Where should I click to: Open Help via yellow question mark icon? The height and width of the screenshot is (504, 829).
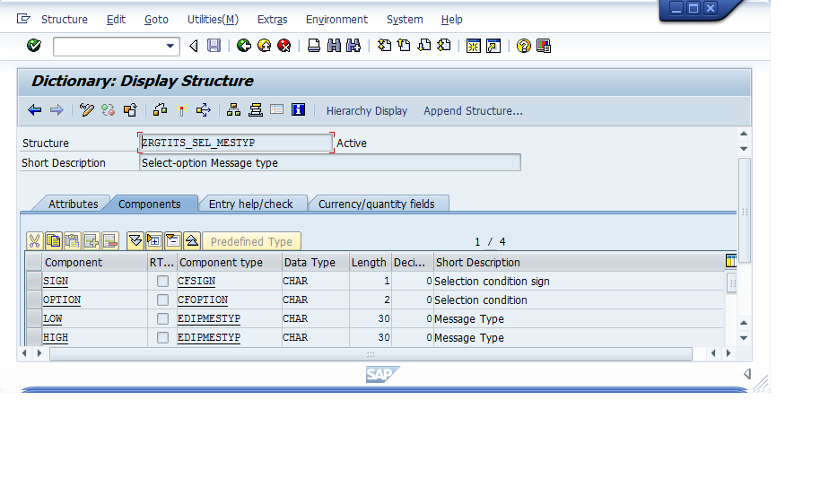point(524,46)
